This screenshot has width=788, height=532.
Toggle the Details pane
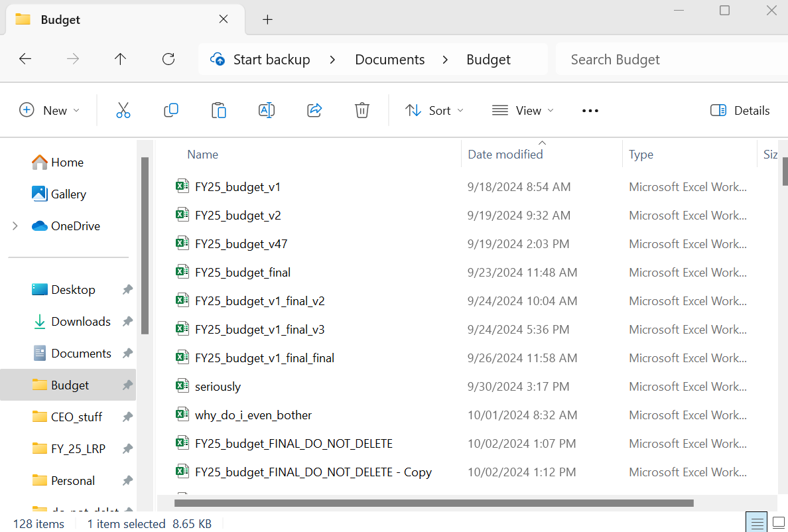click(740, 111)
